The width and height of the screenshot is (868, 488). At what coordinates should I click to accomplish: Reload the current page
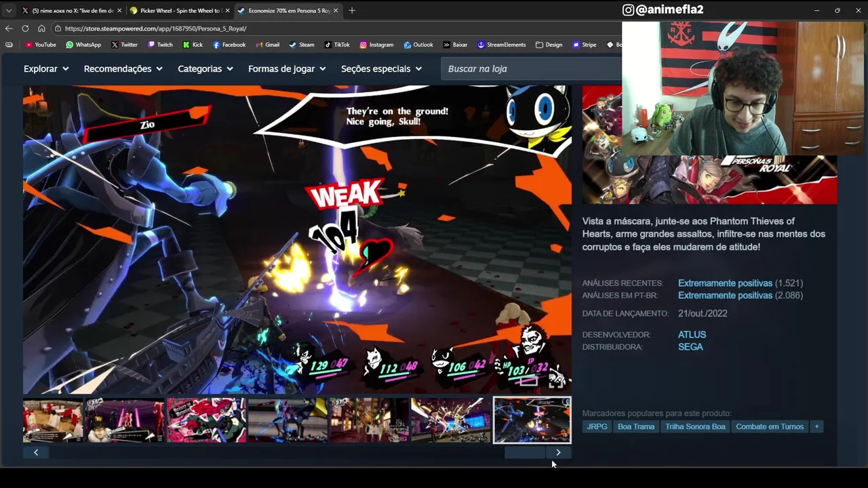(x=25, y=28)
